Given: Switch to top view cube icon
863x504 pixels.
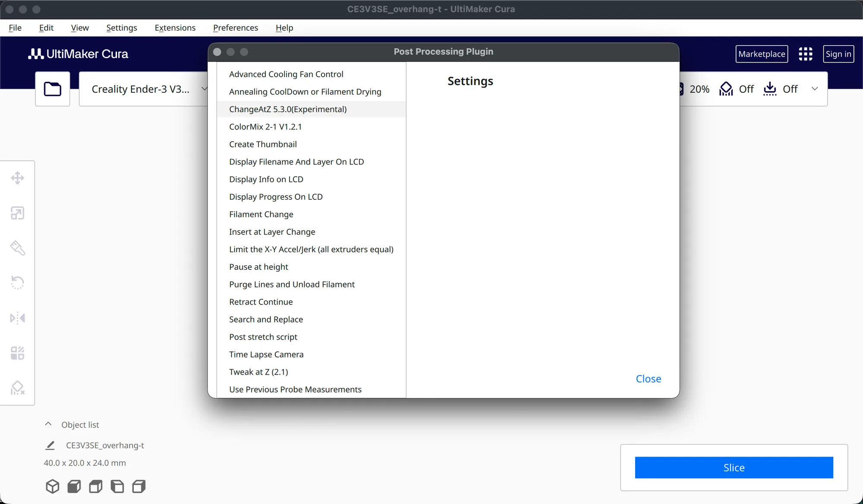Looking at the screenshot, I should pos(95,486).
